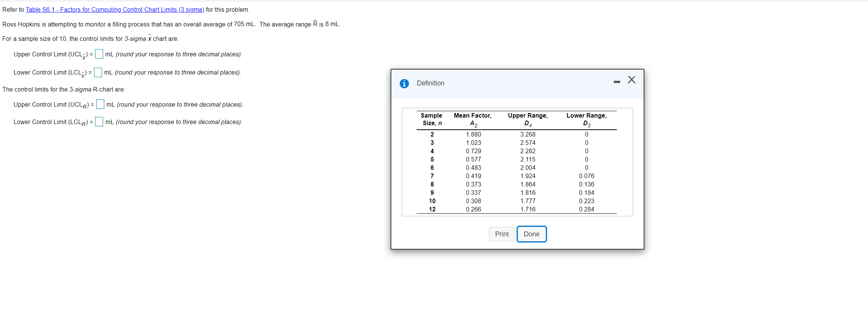The image size is (868, 326).
Task: Minimize the Definition dialog
Action: 617,82
